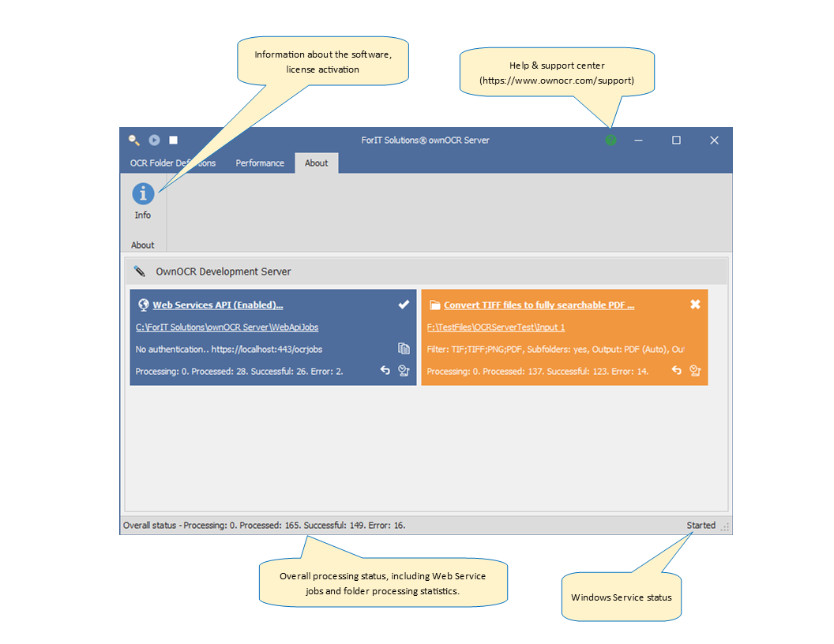Open the C:\ForIT Solutions\ownOCR Server\WebApiJobs path
Screen dimensions: 834x644
pos(227,328)
